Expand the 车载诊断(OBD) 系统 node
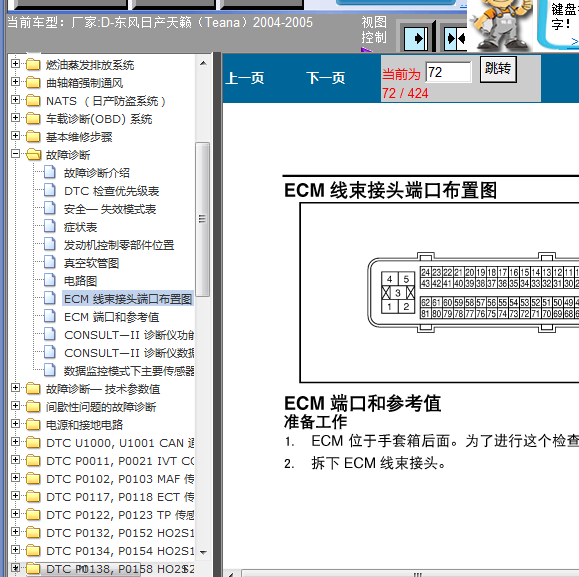This screenshot has width=579, height=577. [x=15, y=118]
